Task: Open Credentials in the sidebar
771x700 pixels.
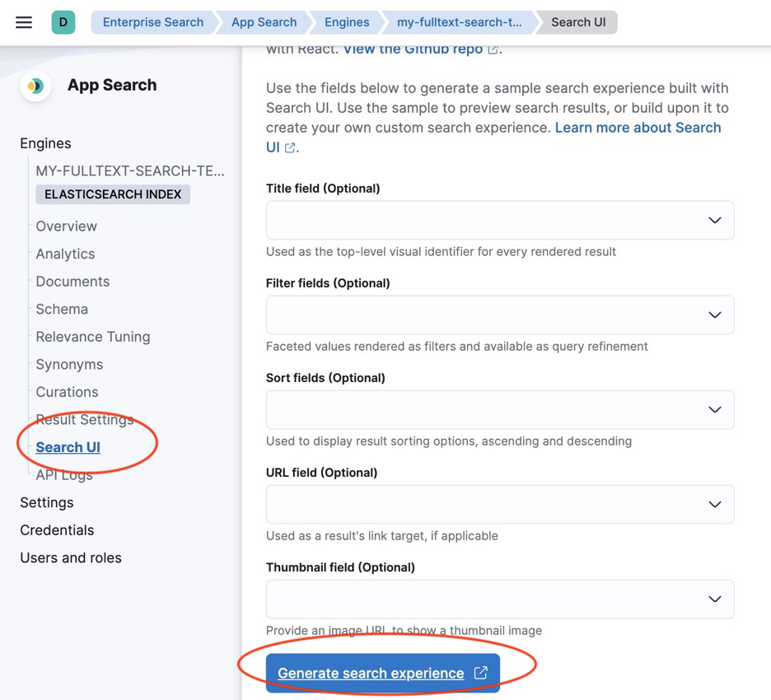Action: pyautogui.click(x=57, y=530)
